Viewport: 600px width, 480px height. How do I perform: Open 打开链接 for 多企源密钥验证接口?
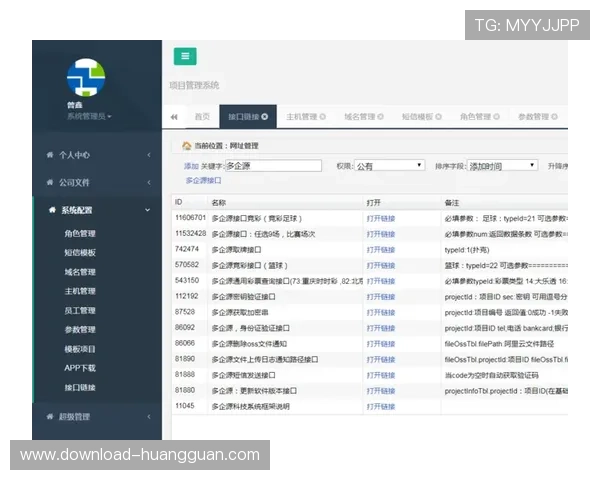(x=381, y=297)
